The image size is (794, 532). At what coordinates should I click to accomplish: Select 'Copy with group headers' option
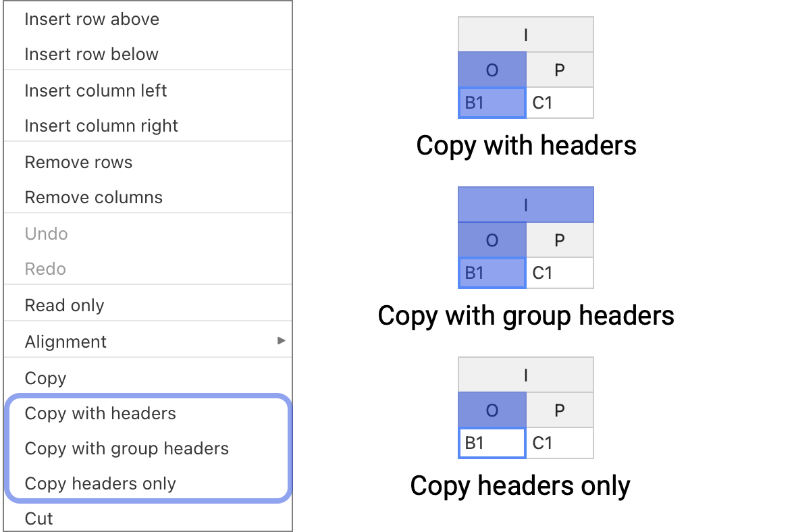point(127,448)
